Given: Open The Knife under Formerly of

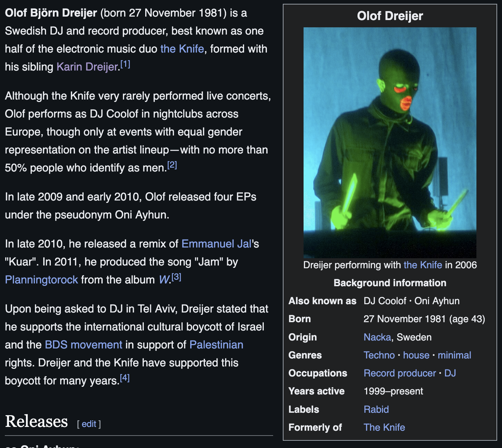Looking at the screenshot, I should 384,427.
